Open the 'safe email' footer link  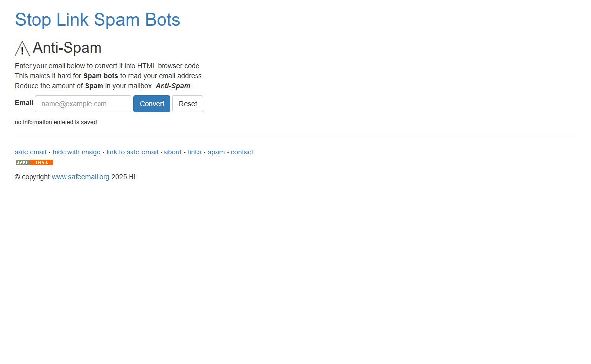[x=31, y=152]
